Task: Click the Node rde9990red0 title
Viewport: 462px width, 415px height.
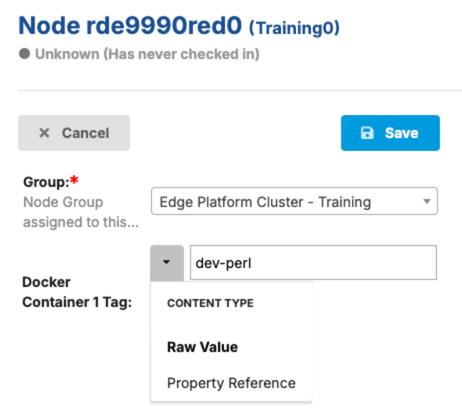Action: pos(130,26)
